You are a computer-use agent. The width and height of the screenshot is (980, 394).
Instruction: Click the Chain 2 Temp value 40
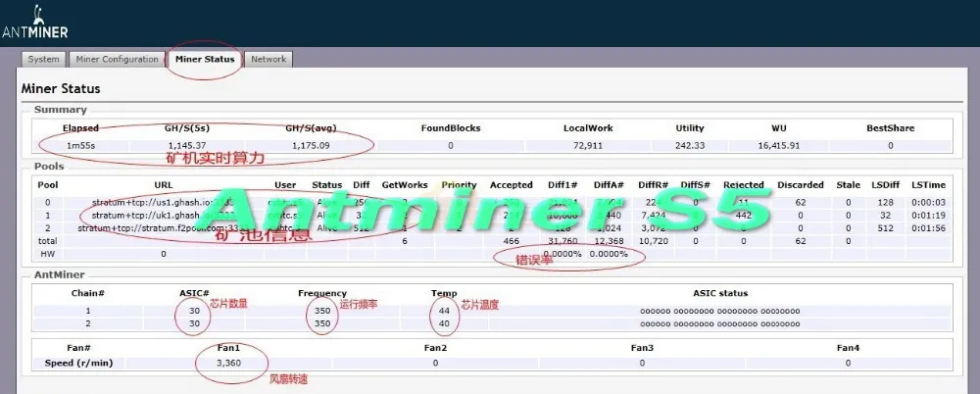pos(444,323)
